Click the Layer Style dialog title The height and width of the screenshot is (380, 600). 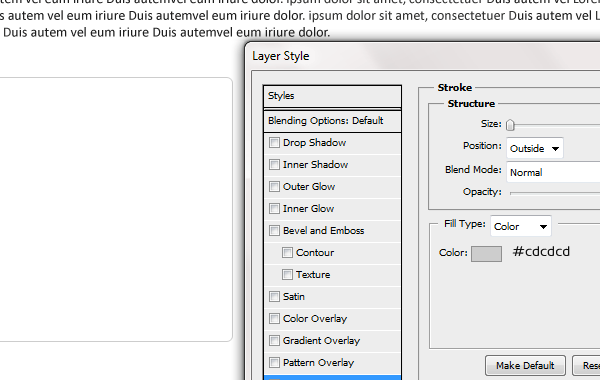280,56
